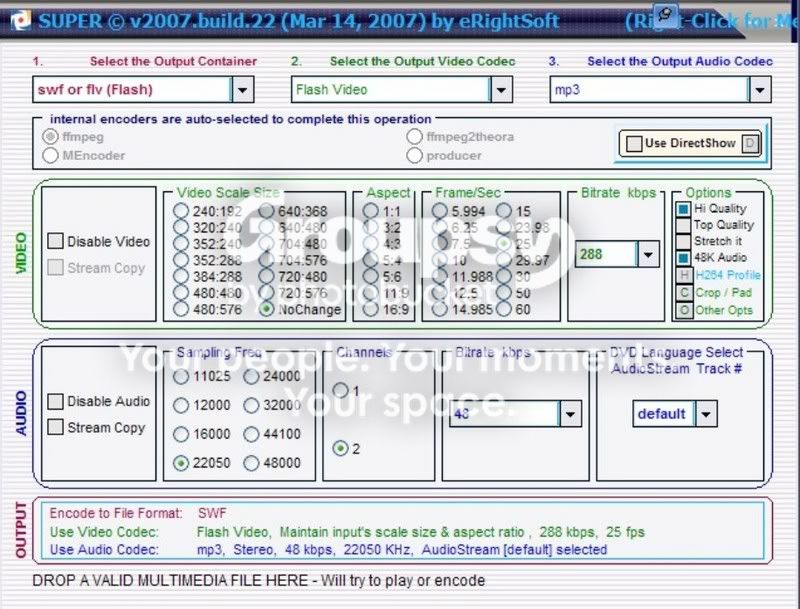Screen dimensions: 800x609
Task: Select 5.994 frames per second
Action: coord(440,211)
